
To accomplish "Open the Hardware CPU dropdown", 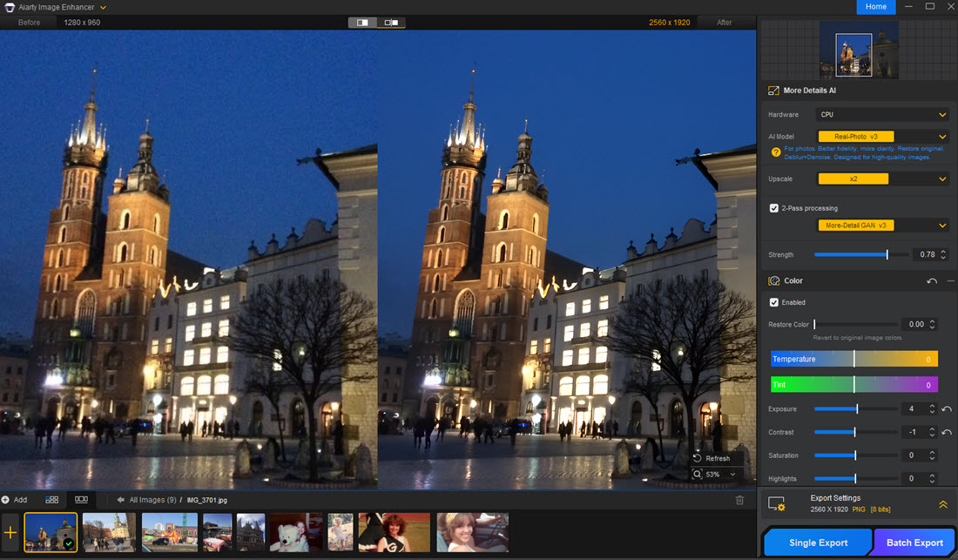I will tap(882, 115).
